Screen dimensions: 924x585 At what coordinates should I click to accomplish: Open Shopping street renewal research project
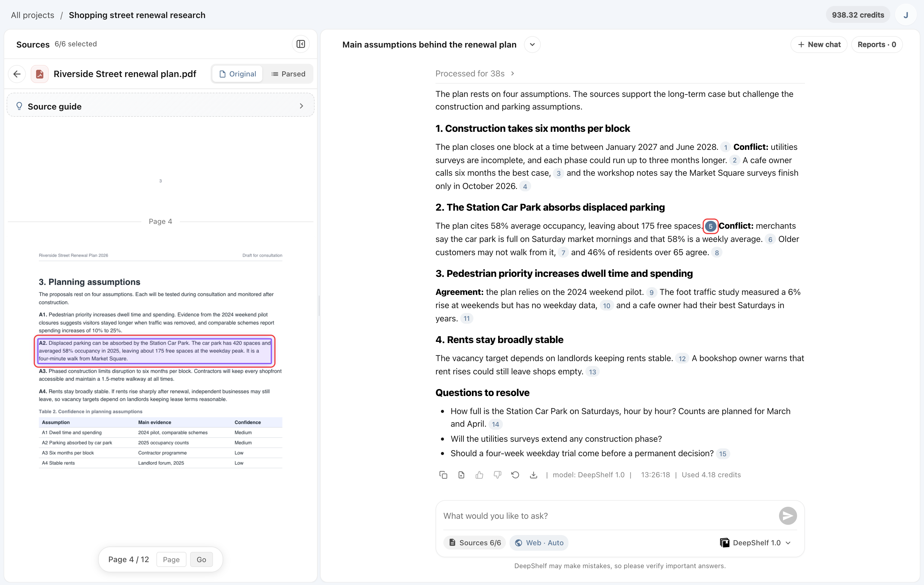[x=137, y=15]
